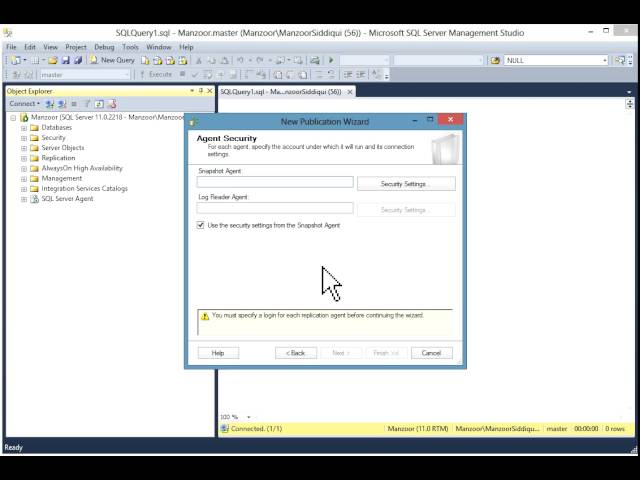Expand the Management folder

point(24,179)
